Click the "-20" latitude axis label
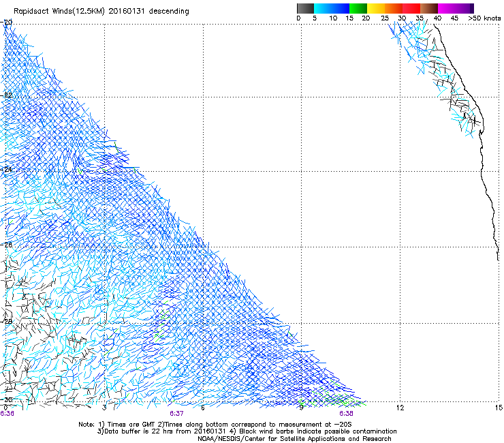Image resolution: width=504 pixels, height=443 pixels. pos(7,22)
